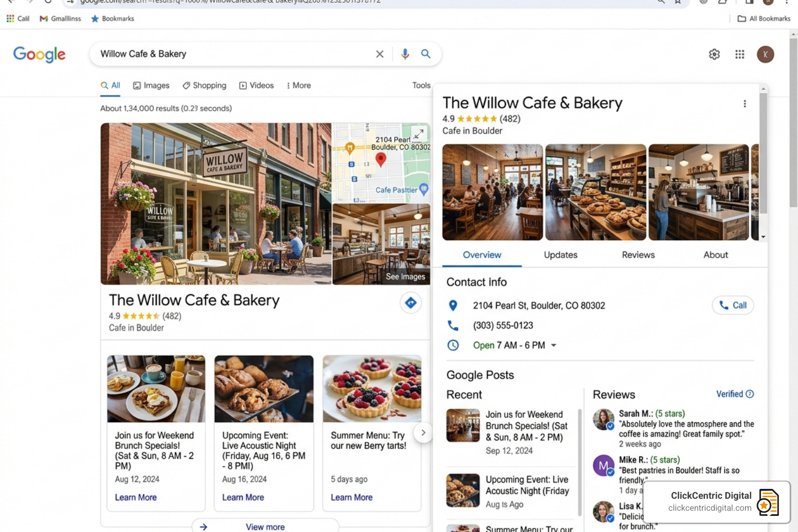The height and width of the screenshot is (532, 798).
Task: Open the Tools option
Action: (421, 86)
